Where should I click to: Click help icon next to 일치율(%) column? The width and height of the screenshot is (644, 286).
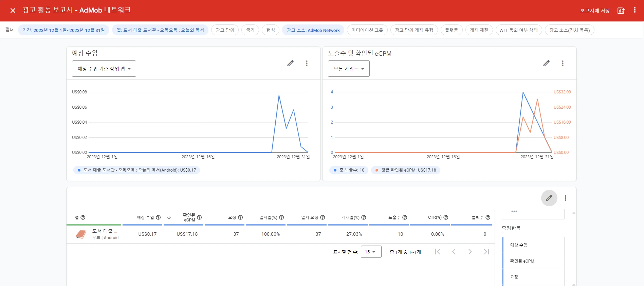coord(281,217)
